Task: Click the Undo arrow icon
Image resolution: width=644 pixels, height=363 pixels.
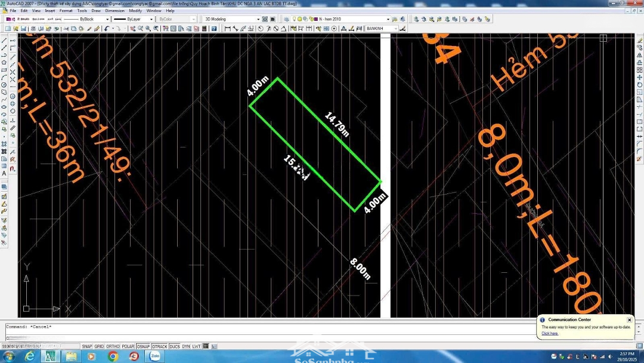Action: [107, 29]
